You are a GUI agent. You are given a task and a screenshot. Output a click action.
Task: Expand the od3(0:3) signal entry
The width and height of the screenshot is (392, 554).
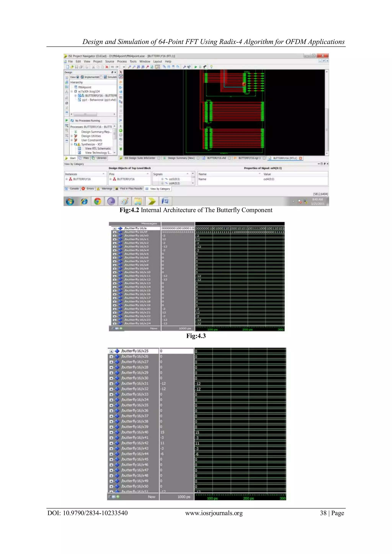coord(163,179)
